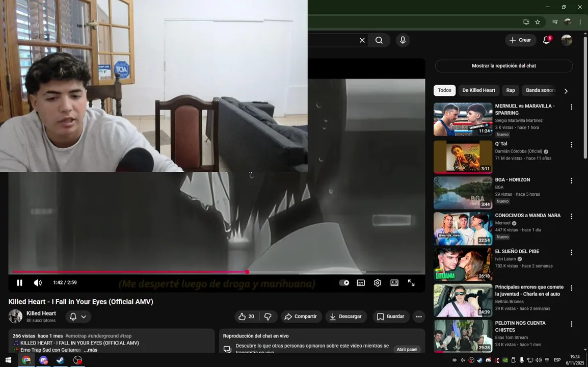Open Discord from the taskbar
Image resolution: width=588 pixels, height=367 pixels.
43,360
